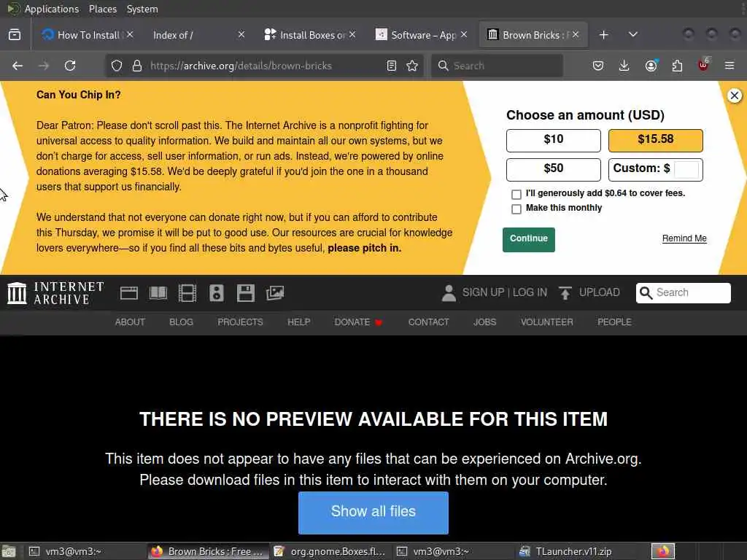Viewport: 747px width, 560px height.
Task: Check Make this monthly option
Action: click(x=516, y=209)
